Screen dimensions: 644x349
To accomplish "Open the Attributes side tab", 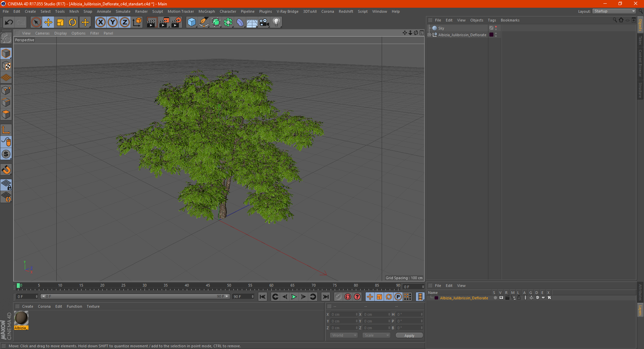I will click(640, 292).
